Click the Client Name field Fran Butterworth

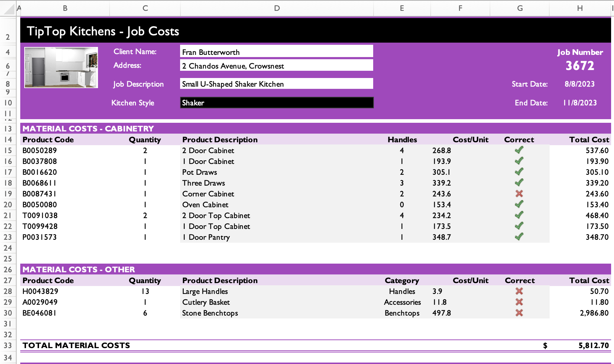click(x=277, y=51)
